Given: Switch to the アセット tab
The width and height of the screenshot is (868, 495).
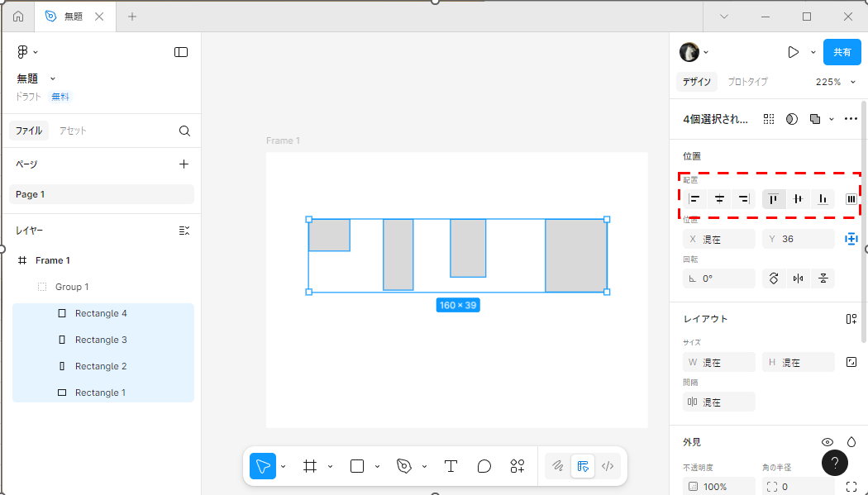Looking at the screenshot, I should (73, 131).
